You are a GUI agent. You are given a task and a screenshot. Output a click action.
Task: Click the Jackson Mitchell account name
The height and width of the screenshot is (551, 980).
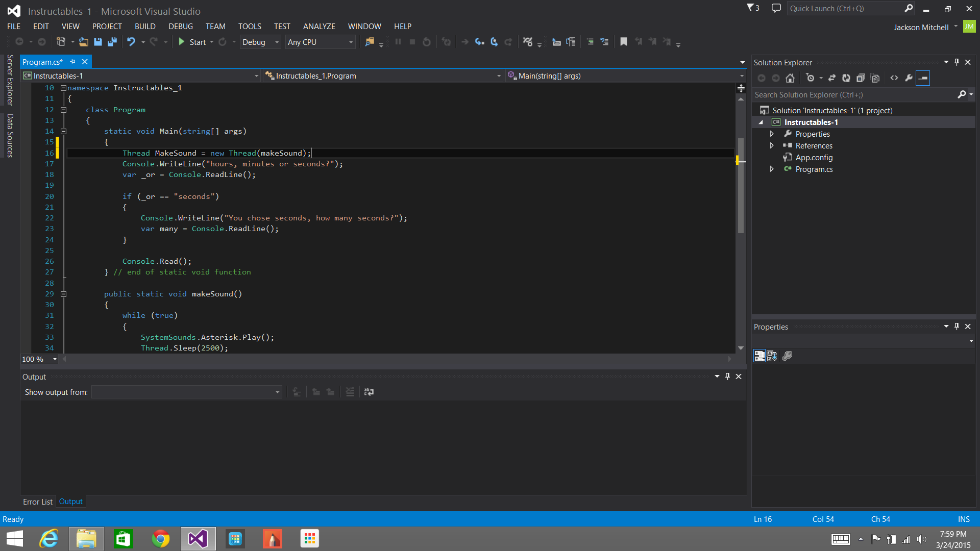tap(921, 27)
